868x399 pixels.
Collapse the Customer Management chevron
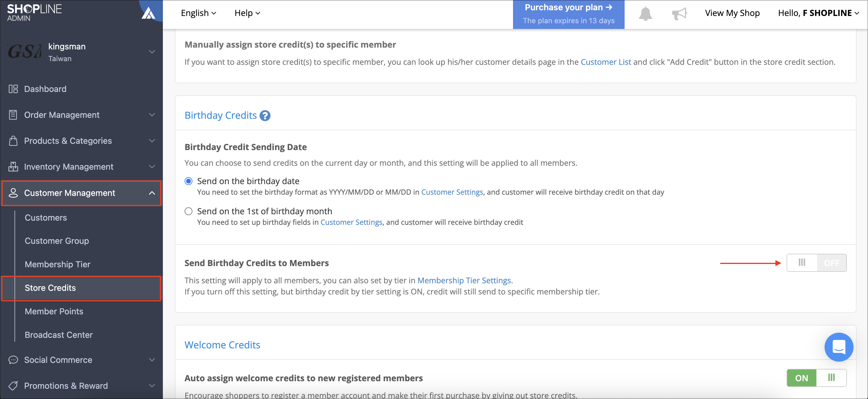click(x=152, y=193)
